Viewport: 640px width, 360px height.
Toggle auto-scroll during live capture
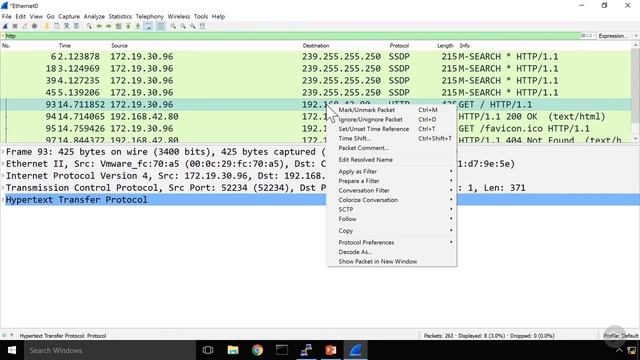click(x=148, y=26)
